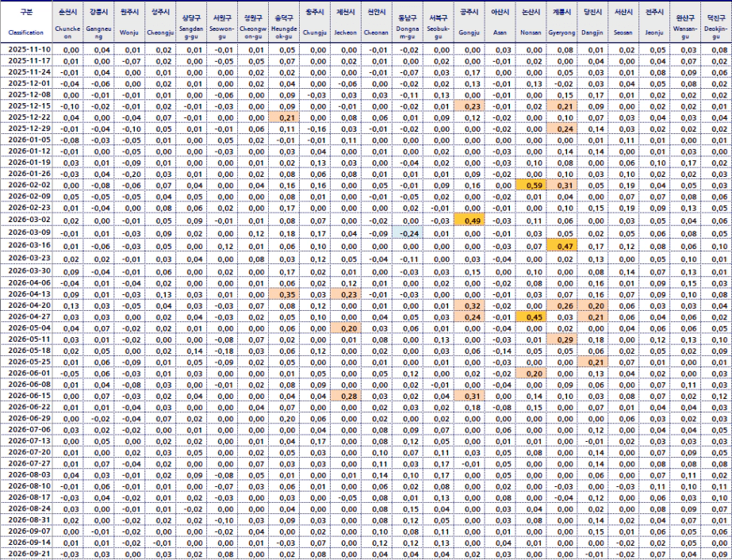Viewport: 732px width, 560px height.
Task: Click the highlighted 0,28 Jecheon cell
Action: pos(346,396)
